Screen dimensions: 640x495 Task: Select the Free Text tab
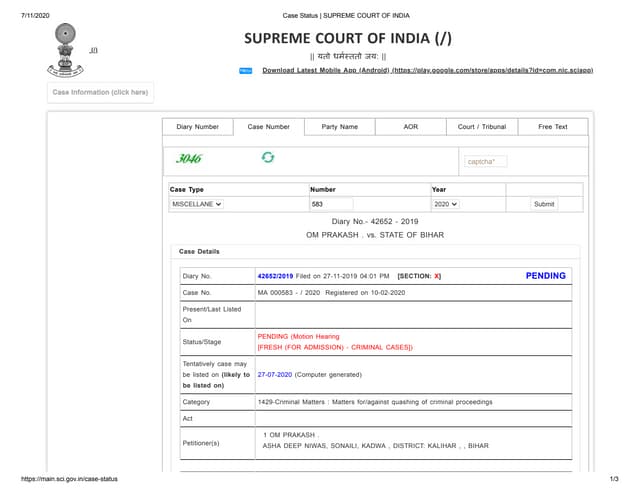point(553,127)
